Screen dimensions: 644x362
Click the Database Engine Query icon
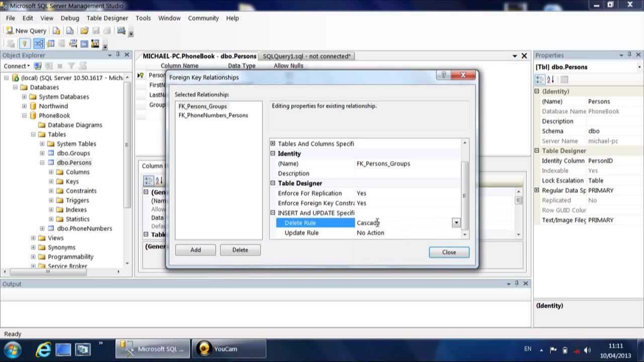(x=57, y=31)
